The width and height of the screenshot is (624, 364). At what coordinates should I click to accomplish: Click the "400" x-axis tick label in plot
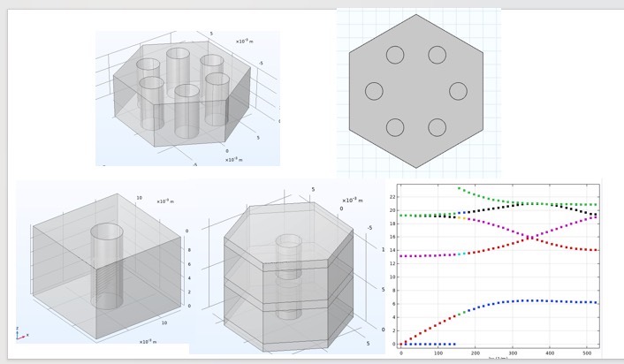[550, 353]
